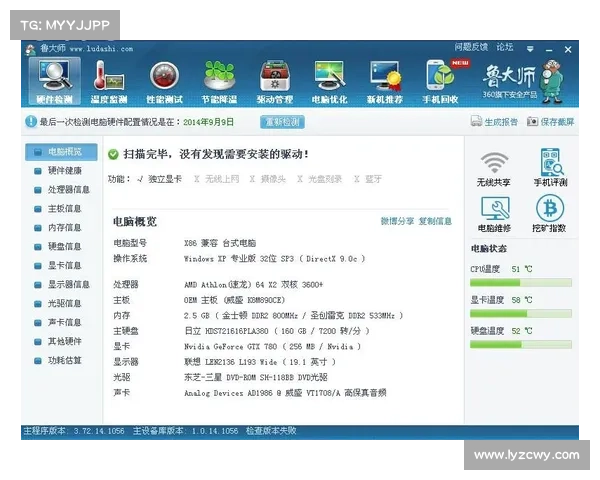
Task: Click the OEM 主板 motherboard value
Action: click(235, 300)
